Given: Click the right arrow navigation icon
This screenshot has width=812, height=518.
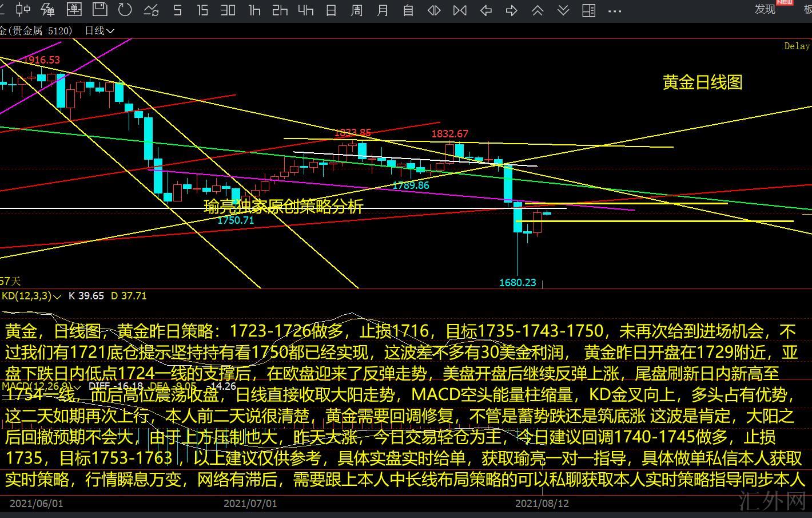Looking at the screenshot, I should [512, 10].
